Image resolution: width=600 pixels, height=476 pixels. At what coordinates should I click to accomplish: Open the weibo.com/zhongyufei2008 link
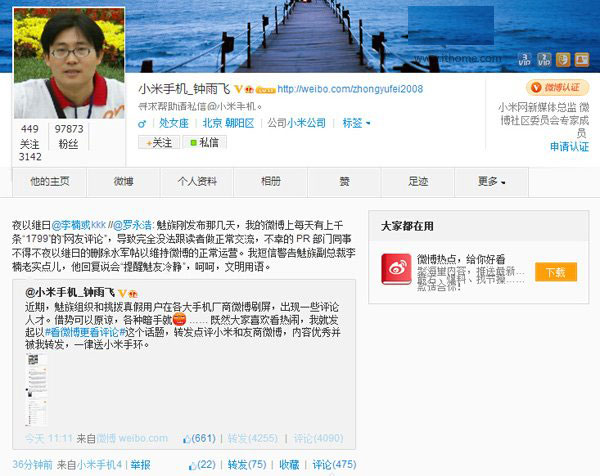click(x=350, y=89)
